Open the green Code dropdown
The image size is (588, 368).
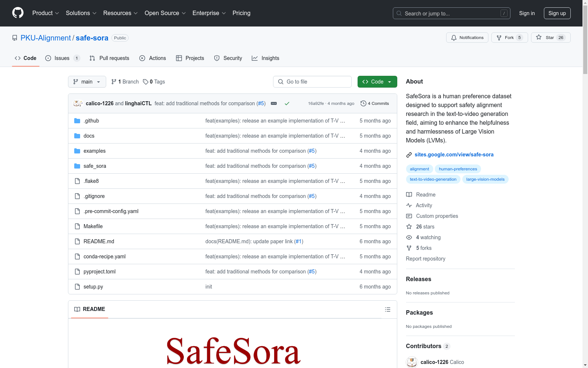pos(377,82)
